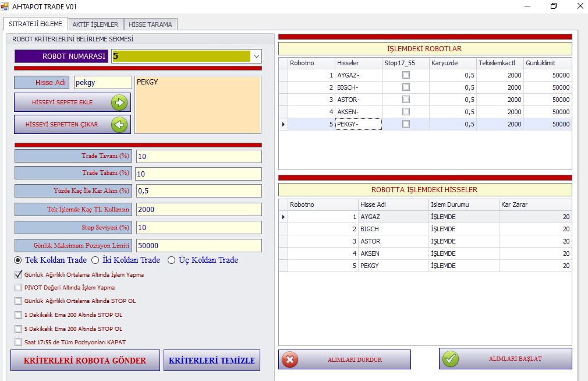Viewport: 588px width, 381px height.
Task: Click Islem Durumu column header
Action: click(x=464, y=204)
